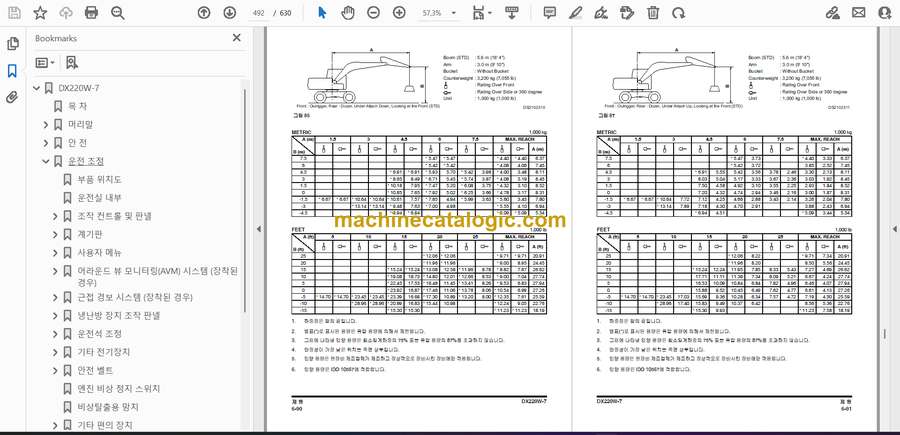This screenshot has height=435, width=900.
Task: Expand the right tools pane arrow
Action: pyautogui.click(x=894, y=229)
